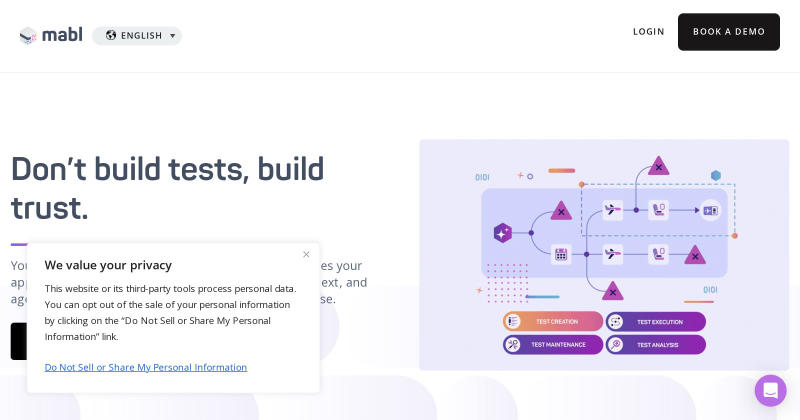
Task: Click the Test Maintenance pill
Action: point(553,344)
